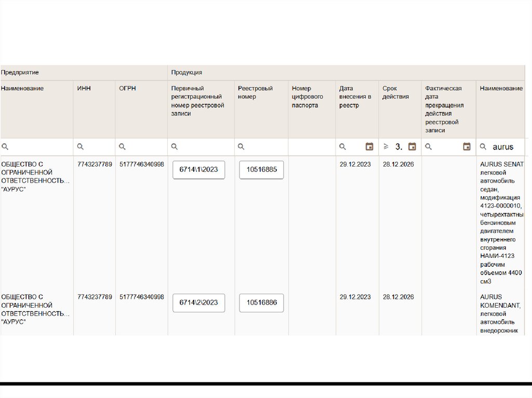Screen dimensions: 532x398
Task: Select date 29.12.2023 in first row
Action: (x=355, y=164)
